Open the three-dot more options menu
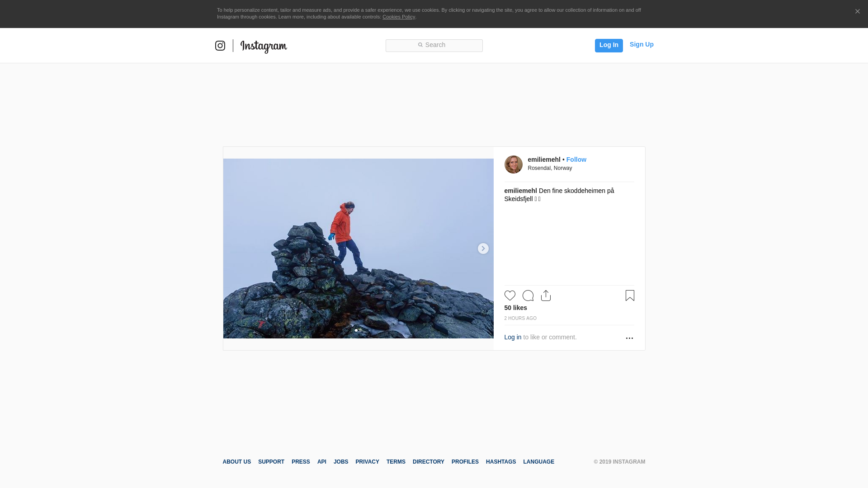This screenshot has height=488, width=868. (629, 338)
